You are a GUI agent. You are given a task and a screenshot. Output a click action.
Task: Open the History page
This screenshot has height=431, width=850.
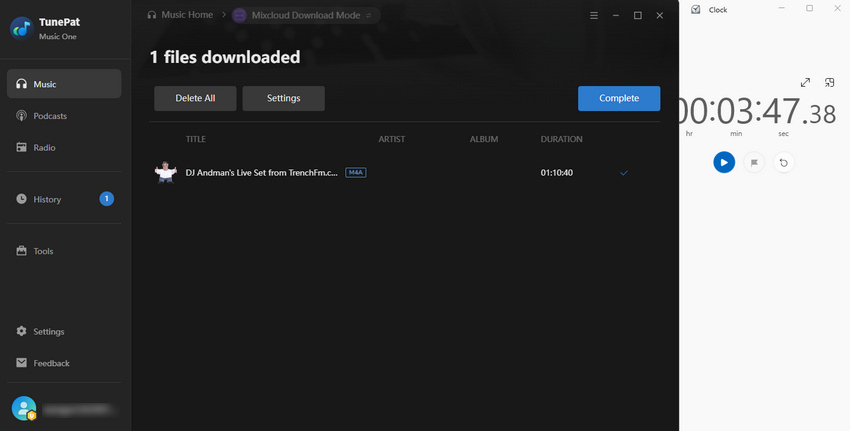pos(64,199)
